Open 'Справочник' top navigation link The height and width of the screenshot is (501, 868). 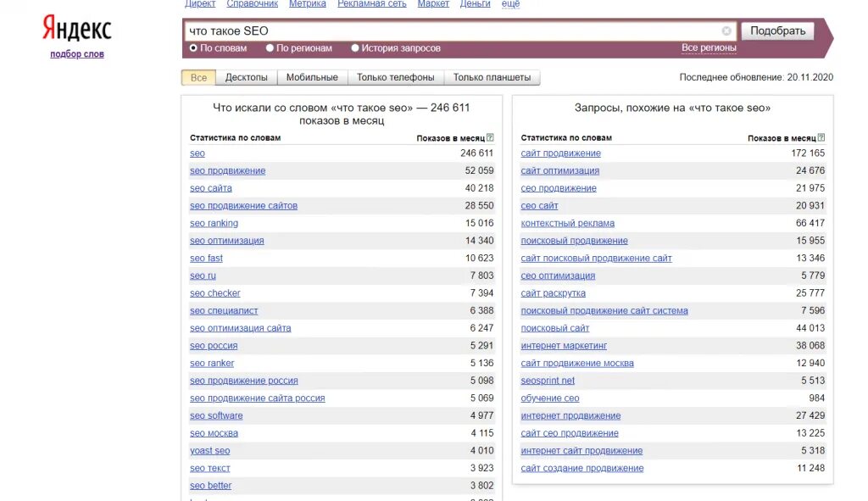click(x=252, y=4)
